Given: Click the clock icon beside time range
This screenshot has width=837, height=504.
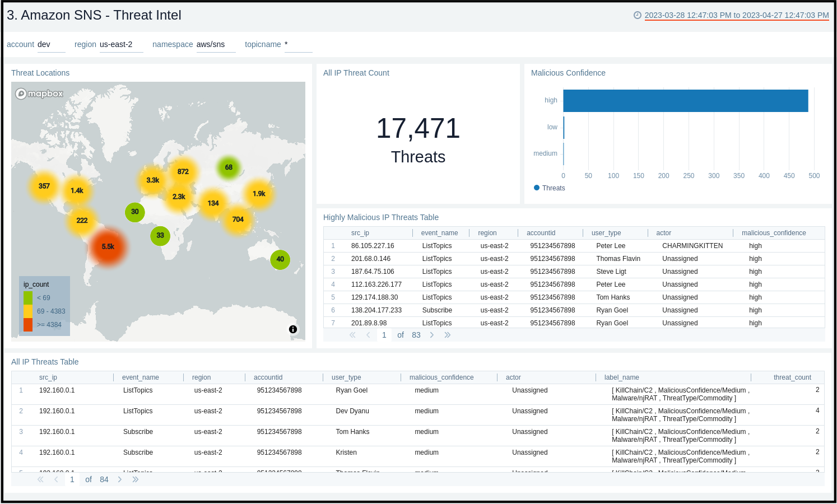Looking at the screenshot, I should (637, 15).
